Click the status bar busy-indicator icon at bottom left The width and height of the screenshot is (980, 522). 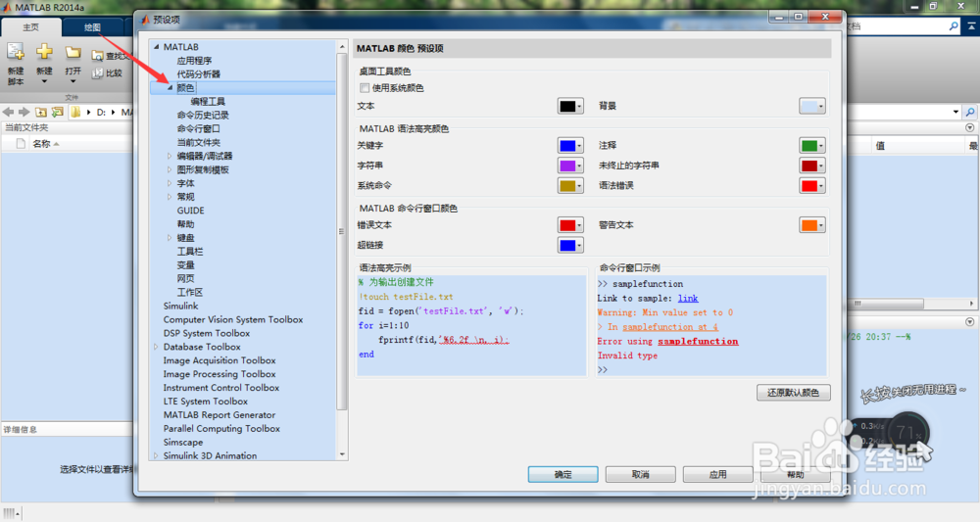tap(9, 512)
